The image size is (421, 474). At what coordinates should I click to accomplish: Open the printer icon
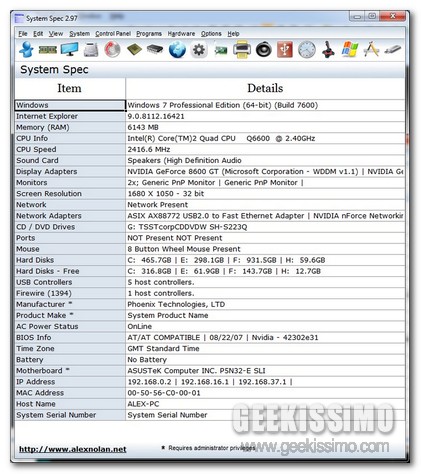point(242,50)
